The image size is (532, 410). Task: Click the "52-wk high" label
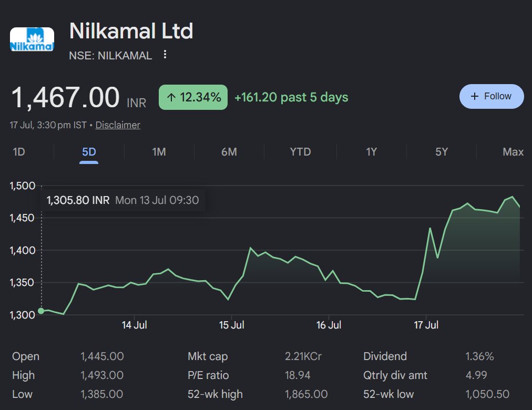pos(215,394)
